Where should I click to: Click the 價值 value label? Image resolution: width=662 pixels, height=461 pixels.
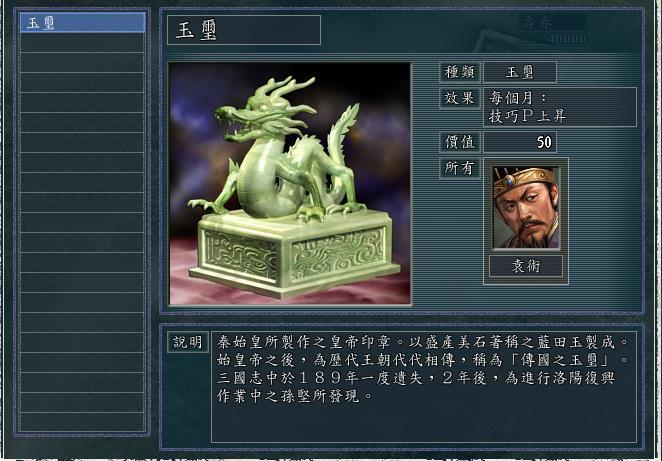[460, 142]
